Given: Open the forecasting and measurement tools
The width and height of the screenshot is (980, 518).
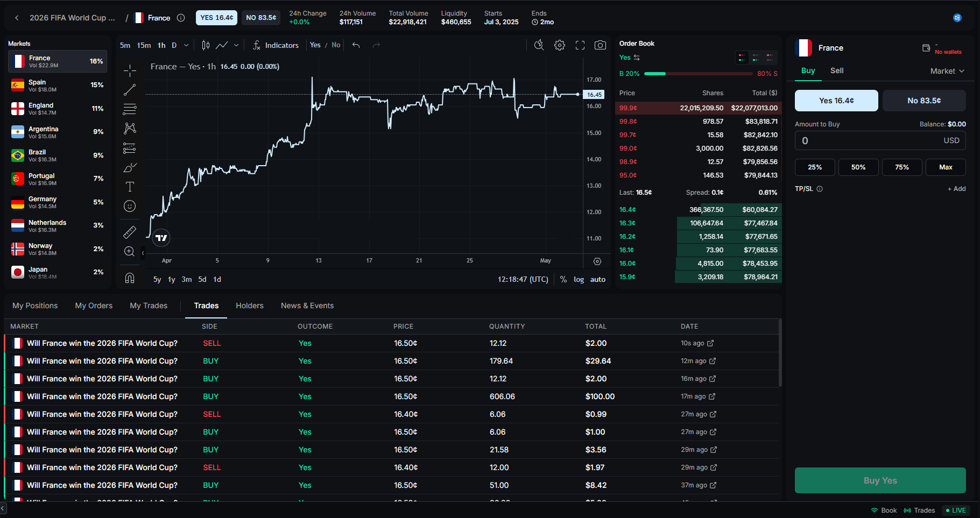Looking at the screenshot, I should [x=130, y=148].
